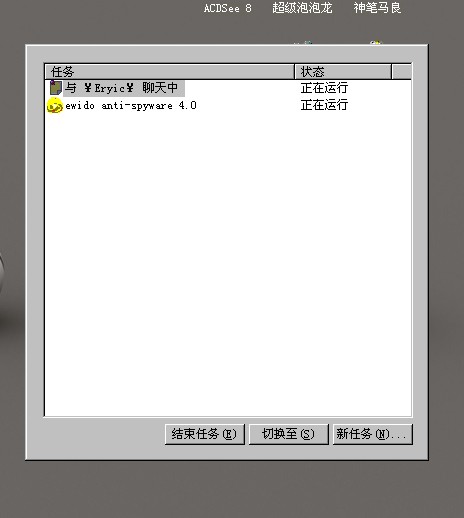The width and height of the screenshot is (464, 518).
Task: Click the 切换至(S) button
Action: (289, 434)
